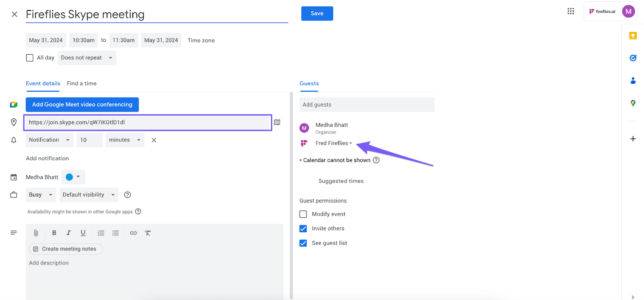Open the Contacts side panel icon
Viewport: 644px width, 300px height.
tap(633, 81)
